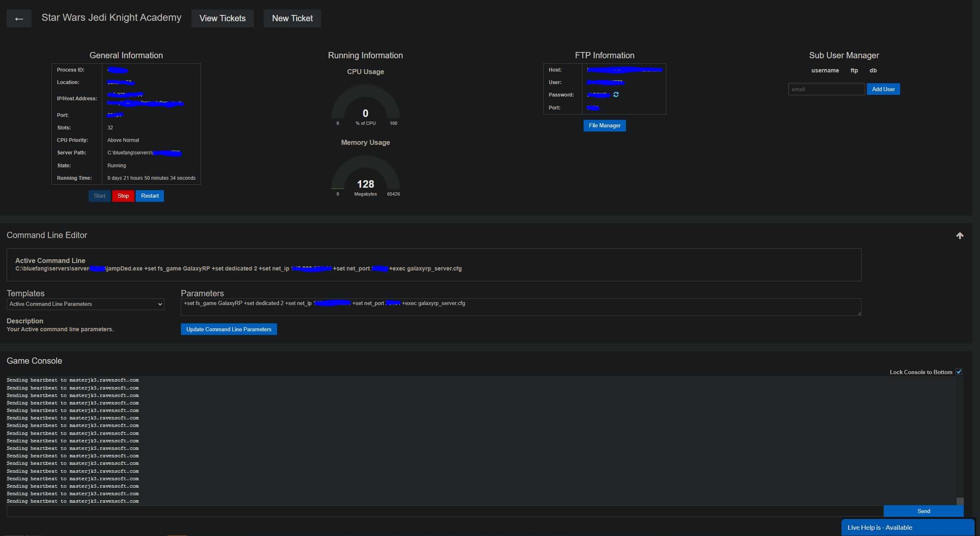The image size is (980, 536).
Task: Click the Start server button
Action: click(99, 196)
